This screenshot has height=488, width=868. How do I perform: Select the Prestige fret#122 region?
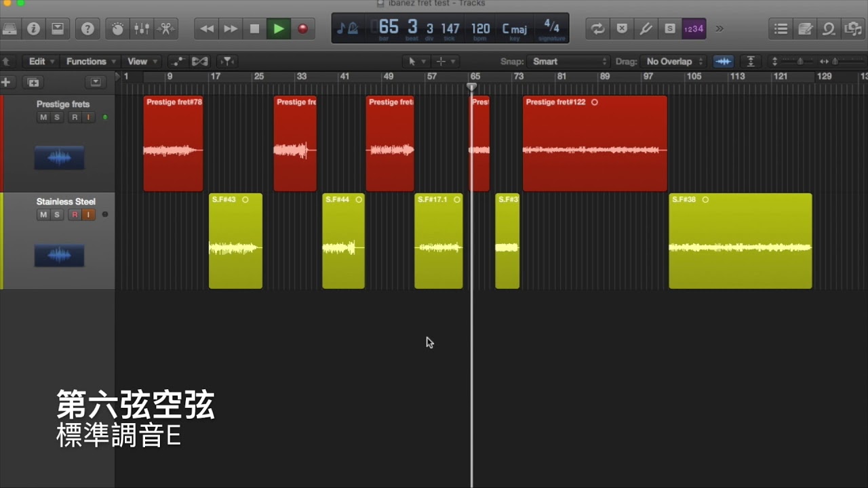[595, 144]
